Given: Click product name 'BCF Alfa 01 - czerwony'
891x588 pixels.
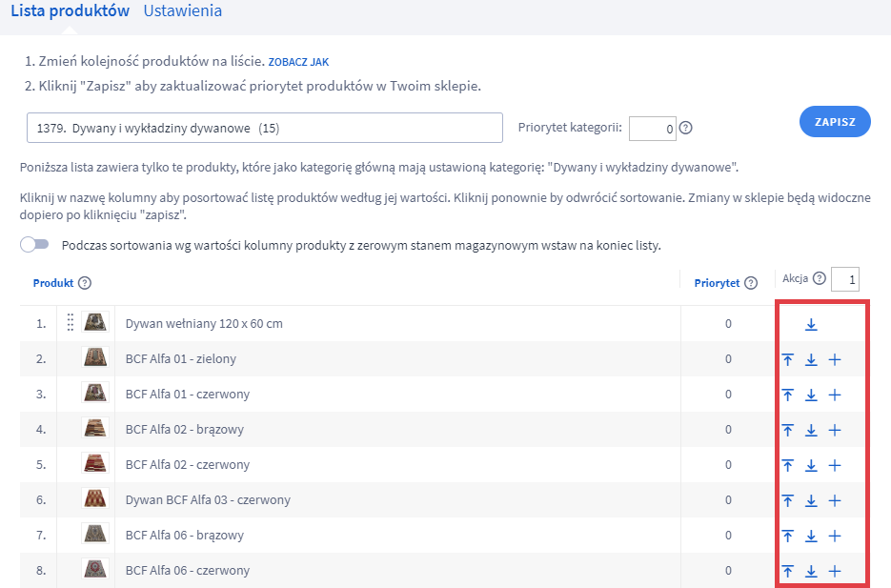Looking at the screenshot, I should 188,395.
